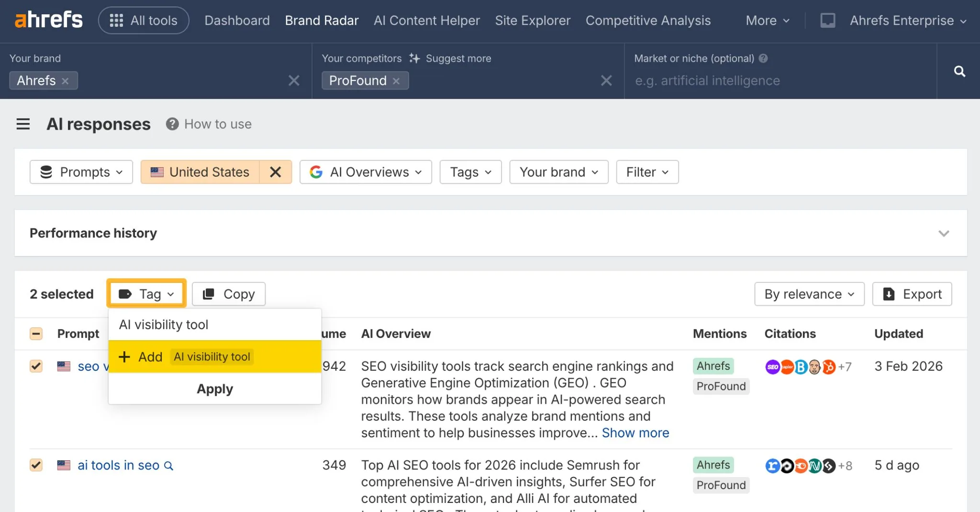This screenshot has height=512, width=980.
Task: Click the Ahrefs logo
Action: [48, 20]
